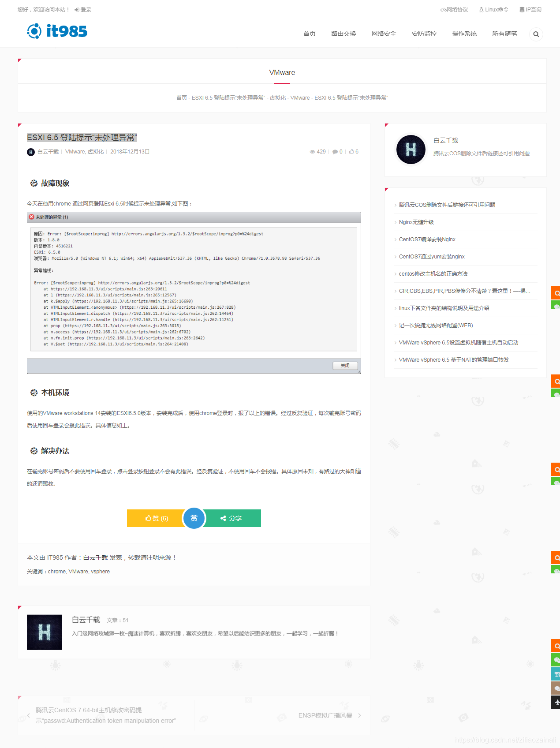The height and width of the screenshot is (748, 560).
Task: Click the right chevron for the next post
Action: tap(359, 715)
